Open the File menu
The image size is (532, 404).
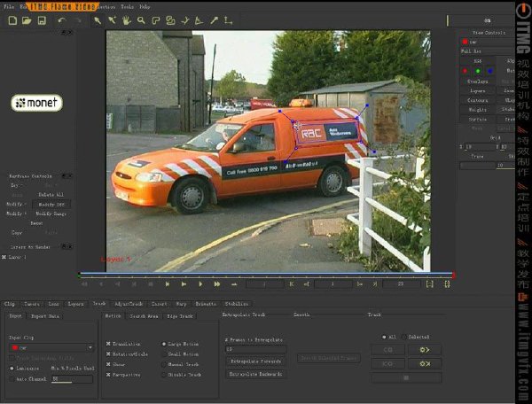[9, 6]
